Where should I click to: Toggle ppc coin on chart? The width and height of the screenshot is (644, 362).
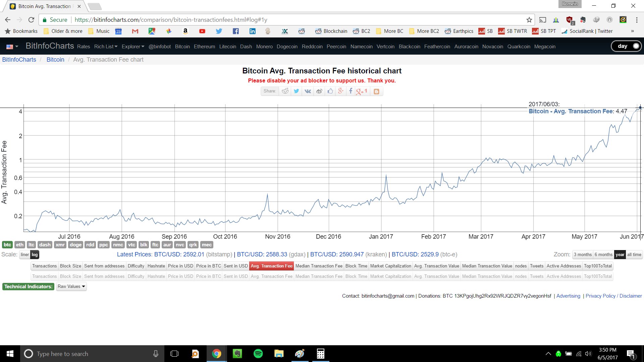[x=104, y=245]
